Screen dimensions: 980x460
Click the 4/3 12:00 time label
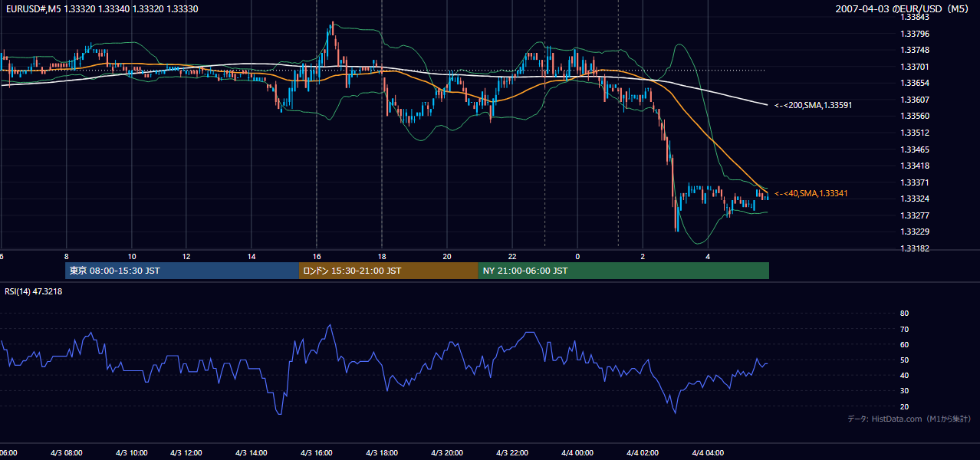(x=186, y=453)
